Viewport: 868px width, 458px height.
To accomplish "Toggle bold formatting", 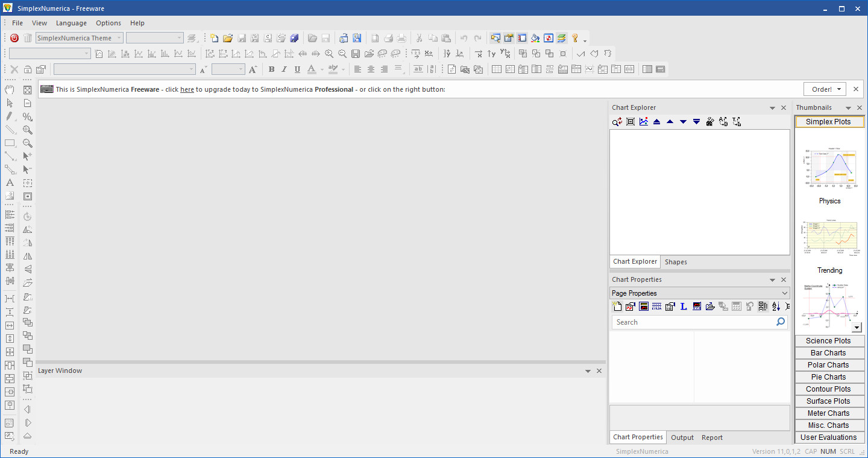I will point(271,69).
